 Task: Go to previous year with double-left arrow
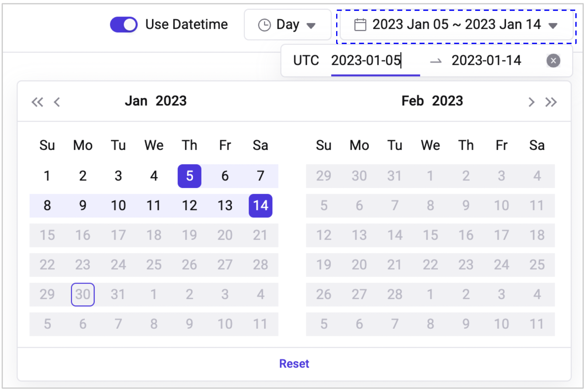[37, 102]
